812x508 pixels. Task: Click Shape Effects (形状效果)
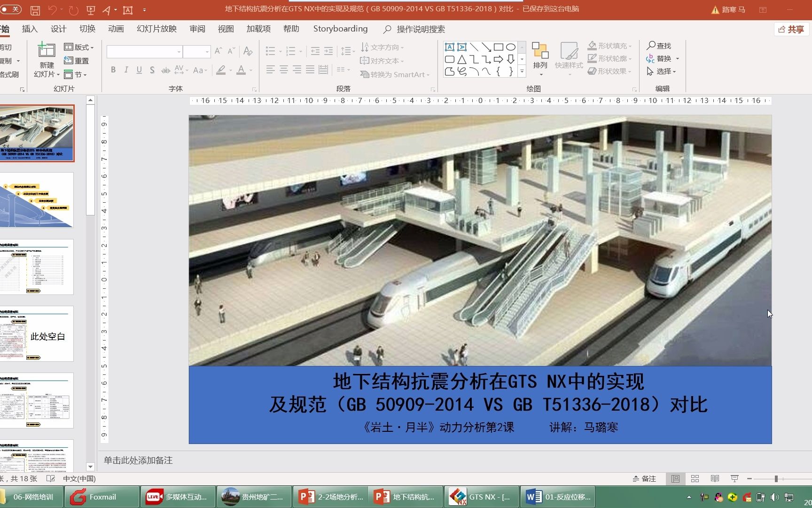click(x=609, y=71)
